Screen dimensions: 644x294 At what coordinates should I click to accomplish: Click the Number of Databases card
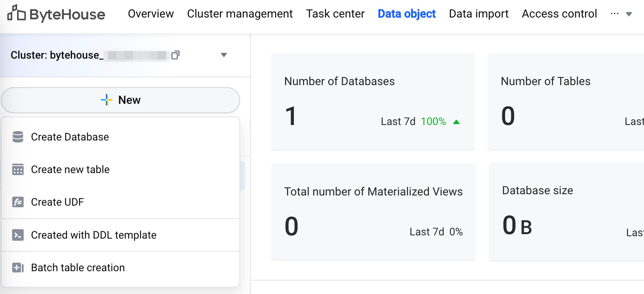click(x=372, y=101)
